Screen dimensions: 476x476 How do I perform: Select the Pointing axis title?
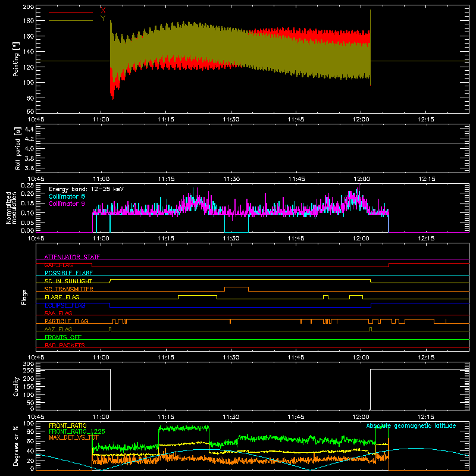pos(16,59)
